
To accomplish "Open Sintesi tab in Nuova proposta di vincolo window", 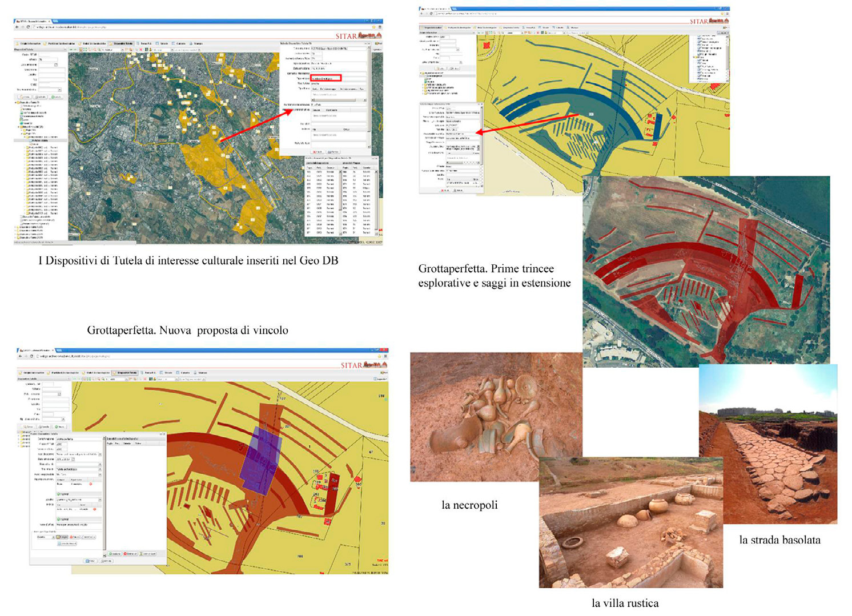I will point(166,373).
